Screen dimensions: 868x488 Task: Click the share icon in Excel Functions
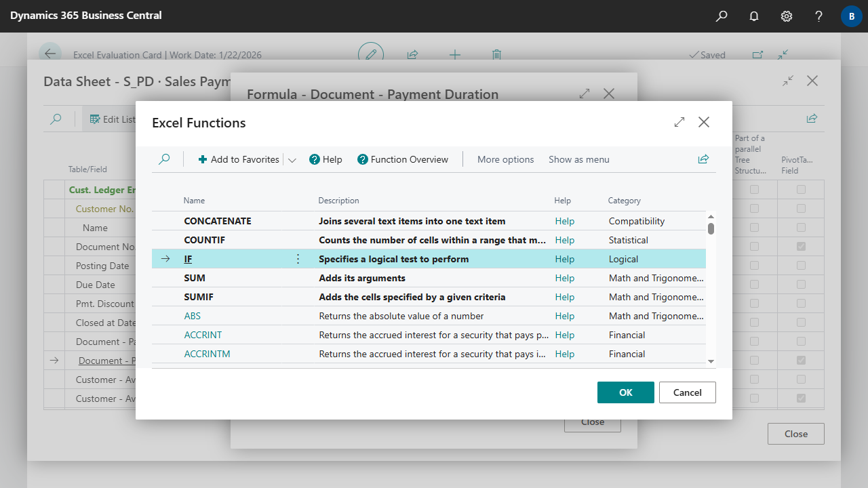pos(703,159)
